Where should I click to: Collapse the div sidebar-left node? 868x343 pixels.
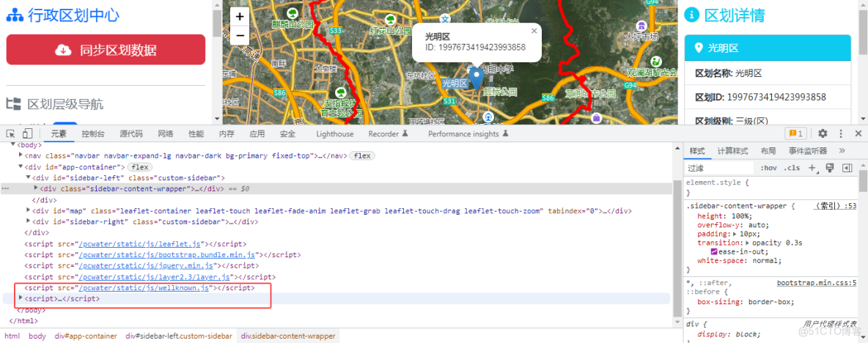click(x=29, y=177)
